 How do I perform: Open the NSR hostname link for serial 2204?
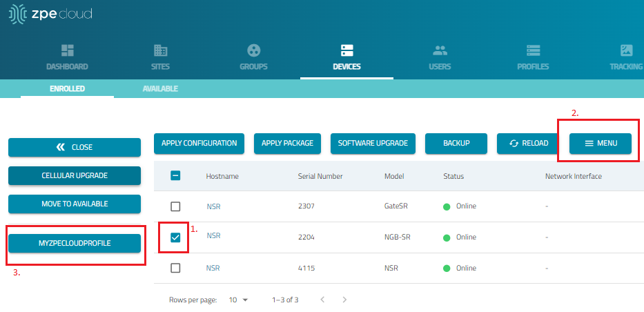tap(213, 235)
